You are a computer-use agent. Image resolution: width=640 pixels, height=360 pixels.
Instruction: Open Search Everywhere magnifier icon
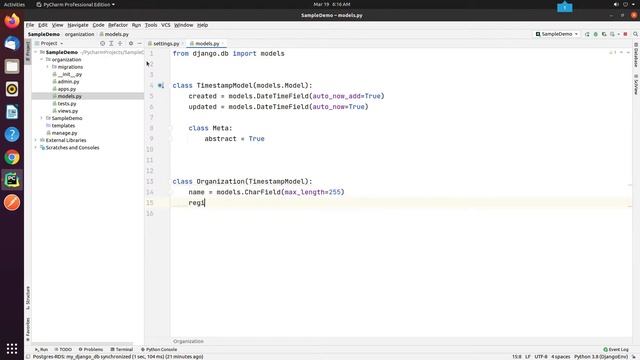click(636, 34)
